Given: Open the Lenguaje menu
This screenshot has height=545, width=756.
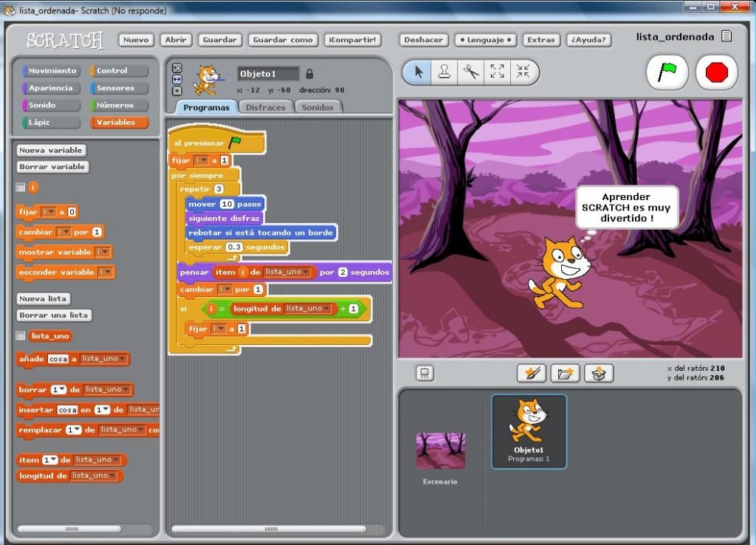Looking at the screenshot, I should click(x=485, y=40).
